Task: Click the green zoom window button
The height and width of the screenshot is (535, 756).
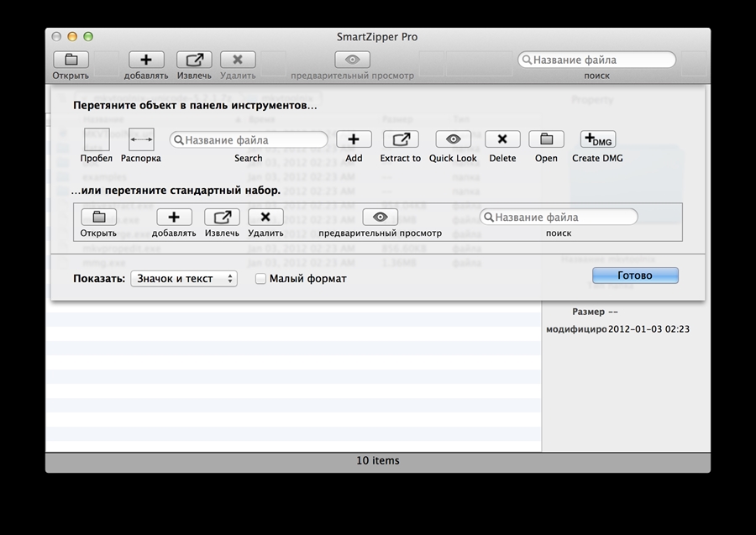Action: pyautogui.click(x=88, y=37)
